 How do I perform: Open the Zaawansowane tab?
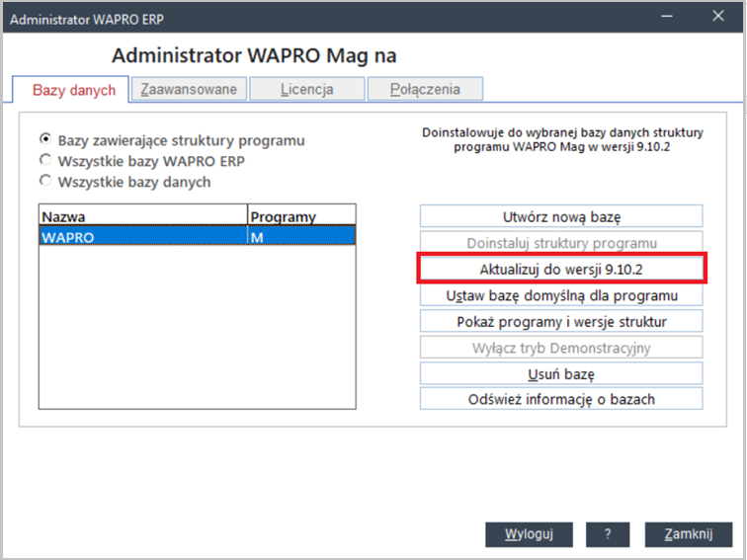pyautogui.click(x=189, y=90)
